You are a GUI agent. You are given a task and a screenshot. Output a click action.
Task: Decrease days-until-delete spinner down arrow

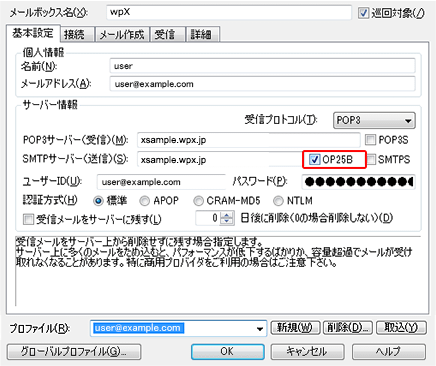pyautogui.click(x=227, y=221)
